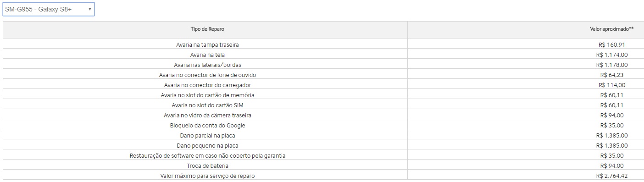Viewport: 644px width, 182px height.
Task: Click Avaria no slot do cartão de memória
Action: (207, 95)
